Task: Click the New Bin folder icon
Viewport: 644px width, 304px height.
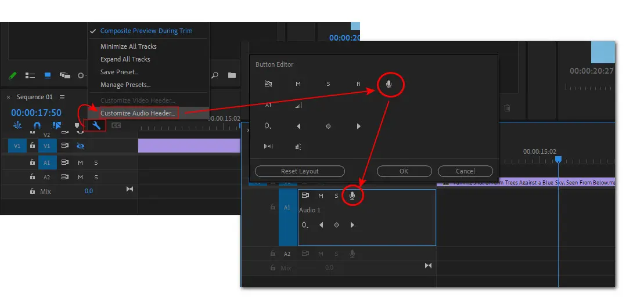Action: pos(232,75)
